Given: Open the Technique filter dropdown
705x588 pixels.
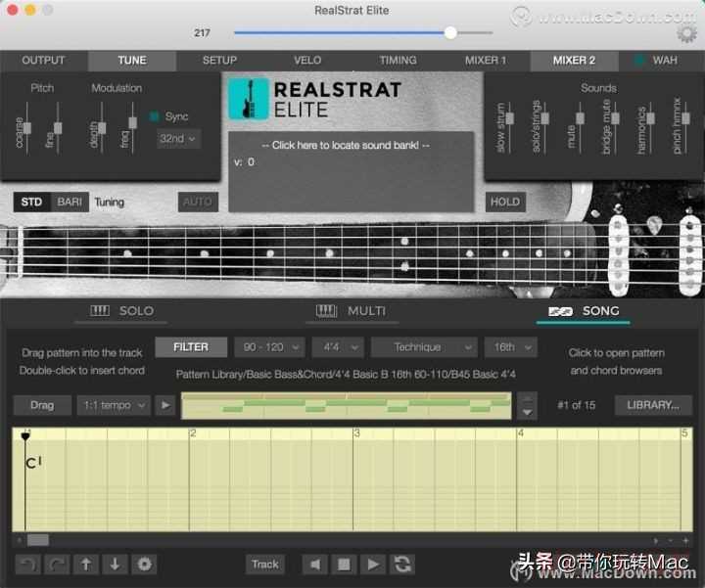Looking at the screenshot, I should [x=423, y=347].
